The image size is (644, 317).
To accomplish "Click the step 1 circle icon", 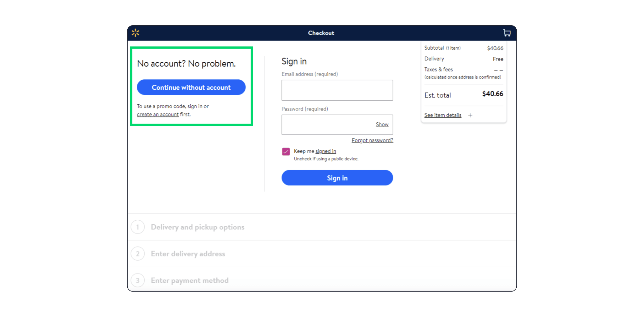I will click(138, 227).
